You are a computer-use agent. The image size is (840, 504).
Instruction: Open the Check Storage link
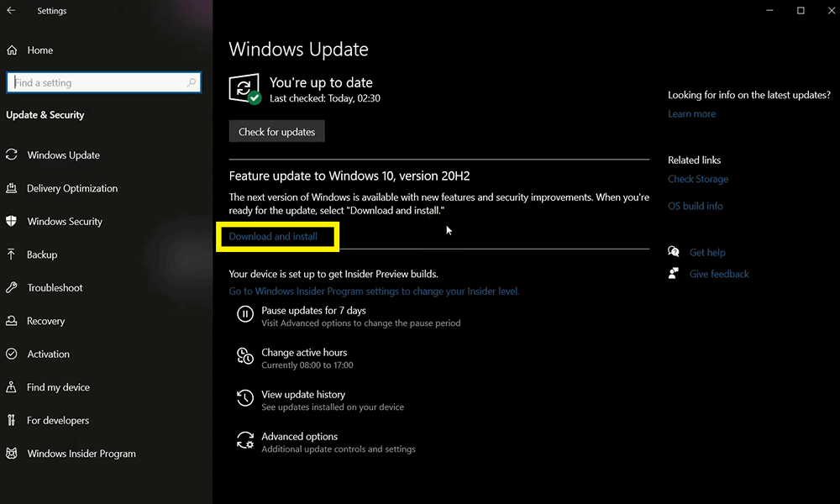coord(697,179)
